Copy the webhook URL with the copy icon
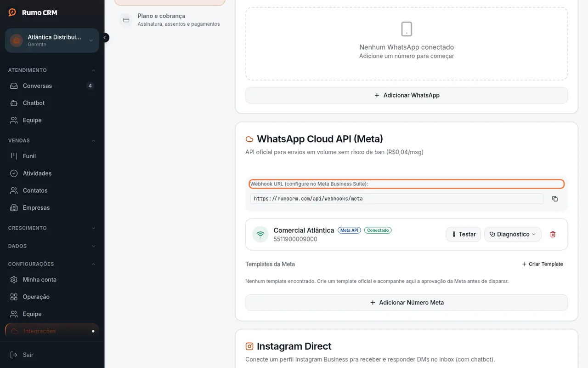Image resolution: width=588 pixels, height=368 pixels. pos(554,199)
